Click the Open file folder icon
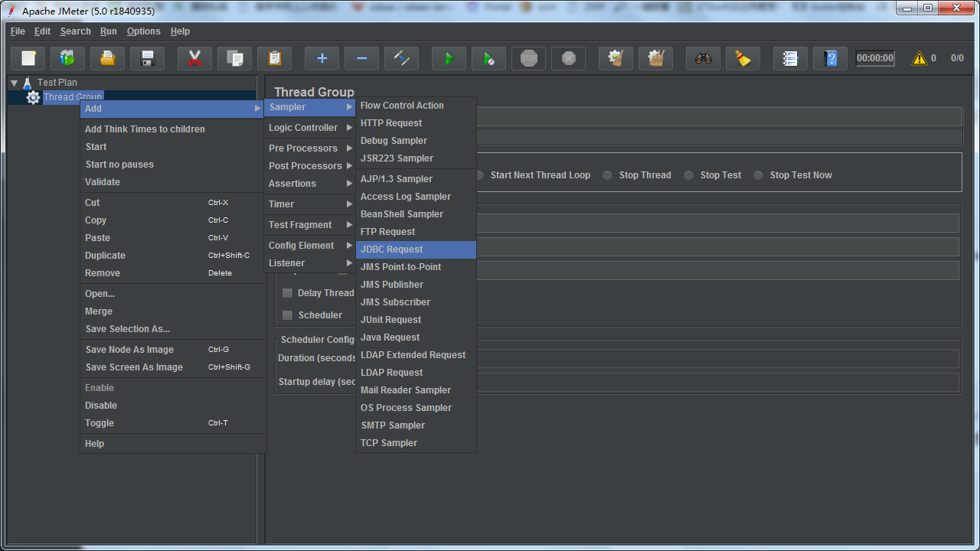Viewport: 980px width, 551px height. tap(108, 58)
